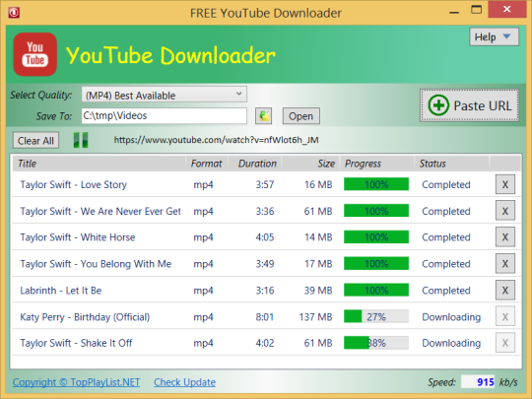This screenshot has height=399, width=532.
Task: Sort by the Size column header
Action: click(310, 164)
